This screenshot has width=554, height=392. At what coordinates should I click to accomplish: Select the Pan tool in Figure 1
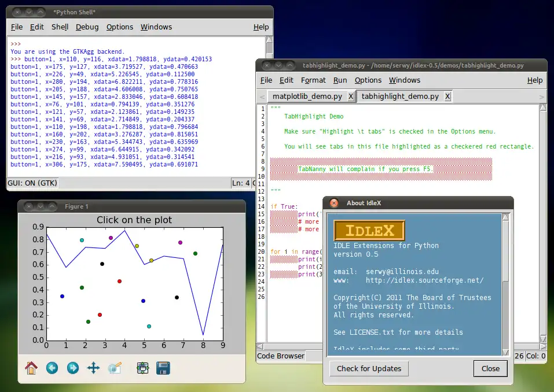point(94,368)
